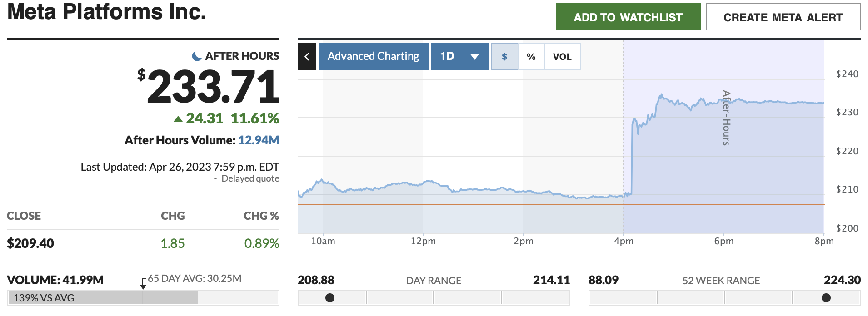Click the green up-arrow change indicator
This screenshot has height=316, width=868.
(178, 119)
